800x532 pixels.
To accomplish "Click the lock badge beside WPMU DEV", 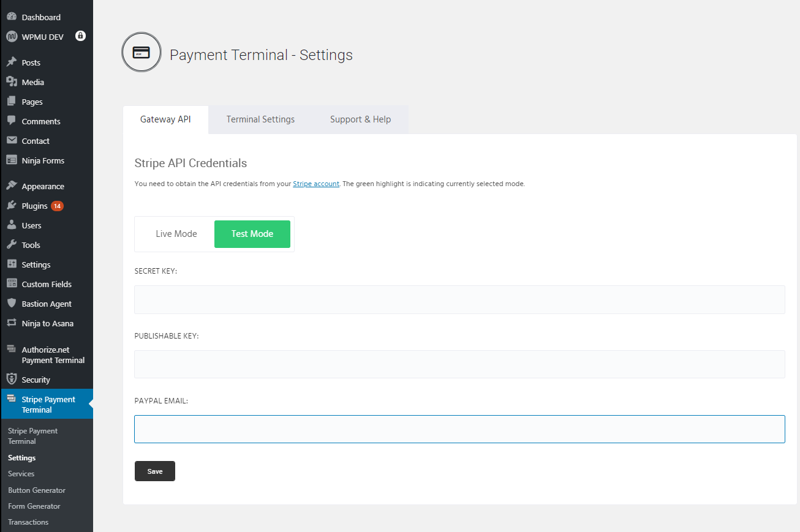I will tap(80, 36).
